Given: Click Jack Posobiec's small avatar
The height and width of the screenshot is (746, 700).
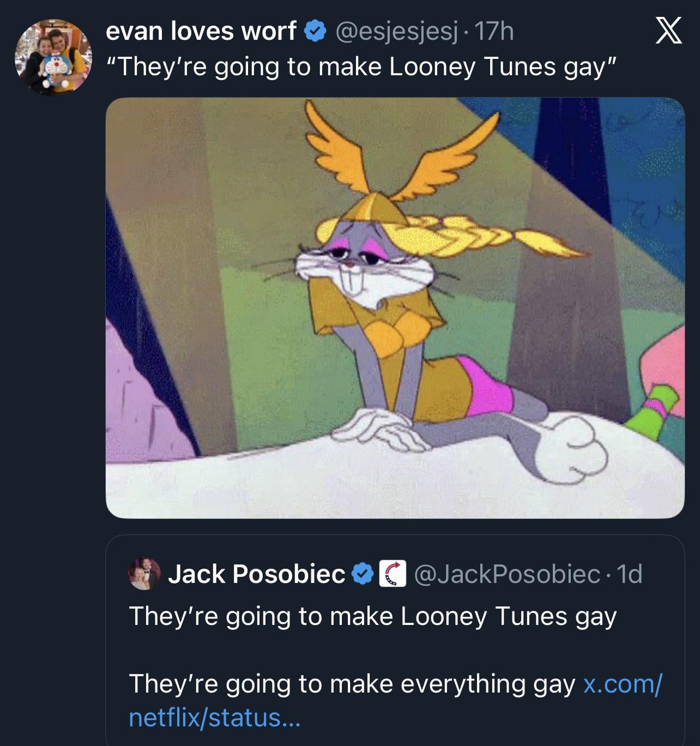Looking at the screenshot, I should (144, 574).
